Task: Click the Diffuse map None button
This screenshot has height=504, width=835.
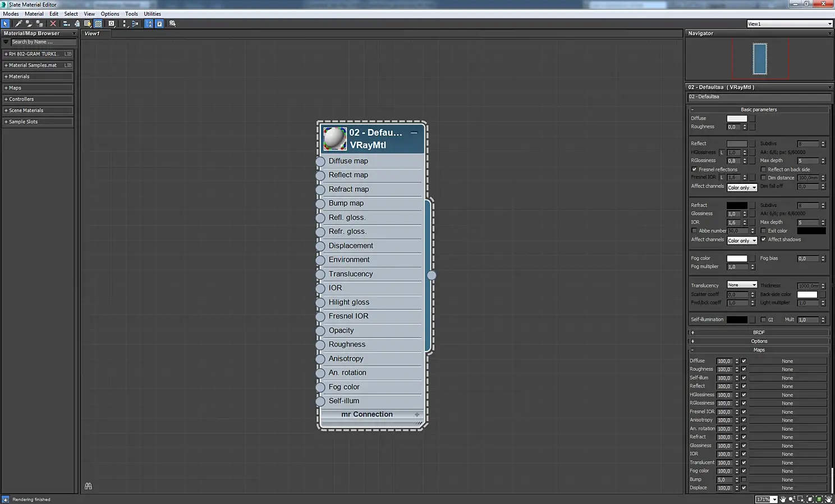Action: coord(787,361)
